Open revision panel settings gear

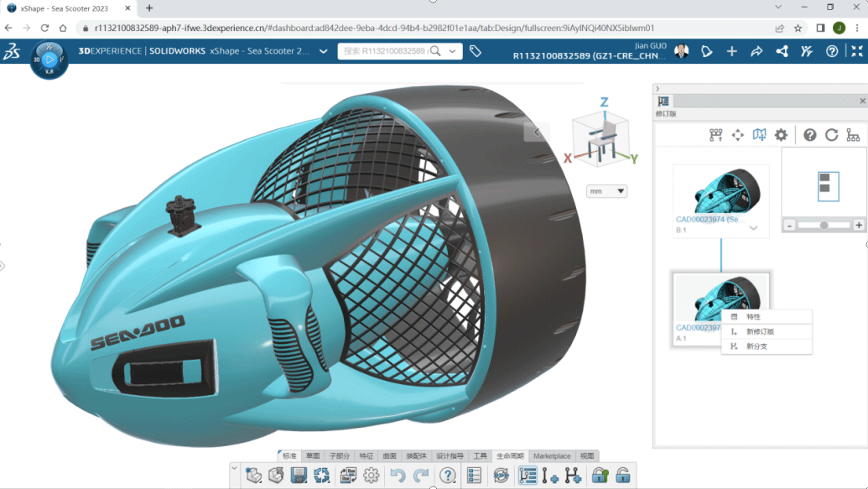coord(781,135)
